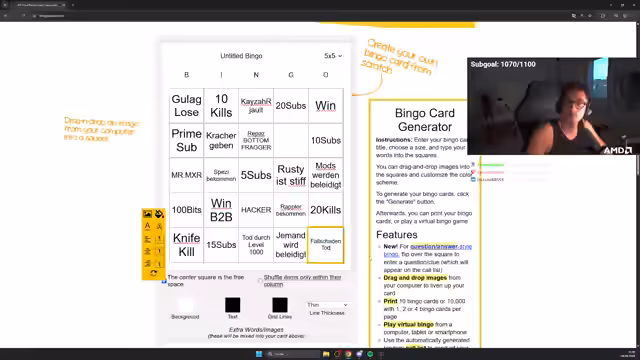This screenshot has height=360, width=640.
Task: Open the 5x5 grid size dropdown
Action: click(333, 56)
